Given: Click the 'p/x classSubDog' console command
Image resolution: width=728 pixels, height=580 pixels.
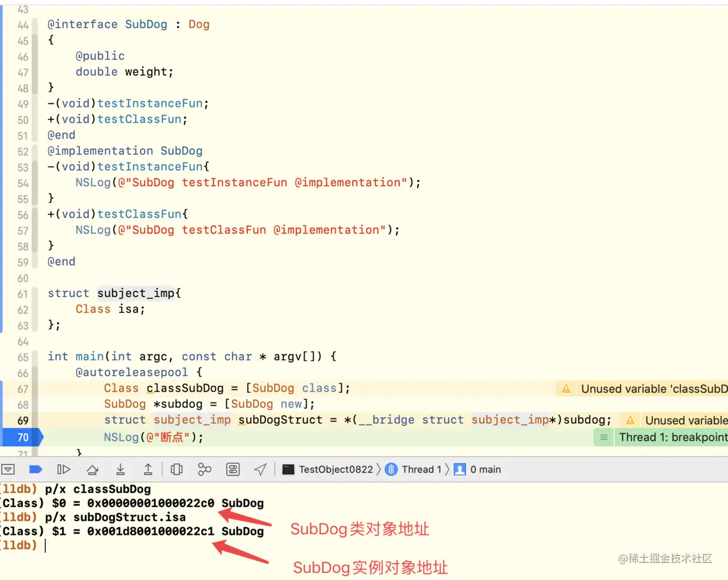Looking at the screenshot, I should point(98,489).
